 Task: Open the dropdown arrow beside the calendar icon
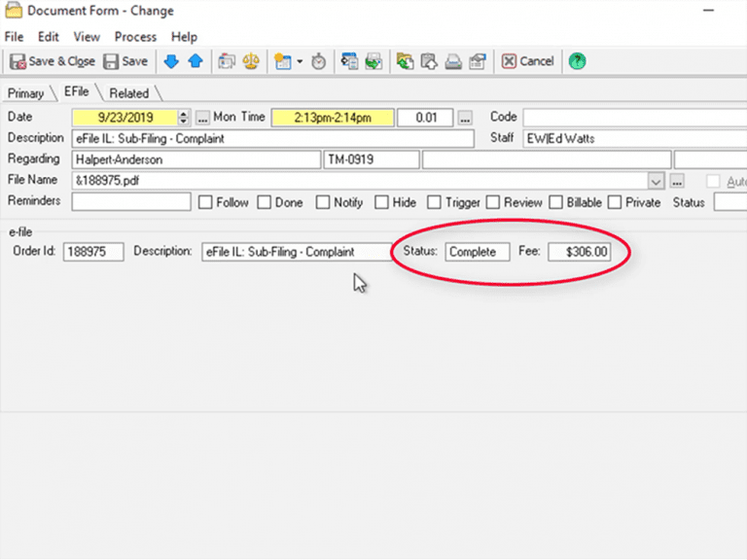pos(300,61)
